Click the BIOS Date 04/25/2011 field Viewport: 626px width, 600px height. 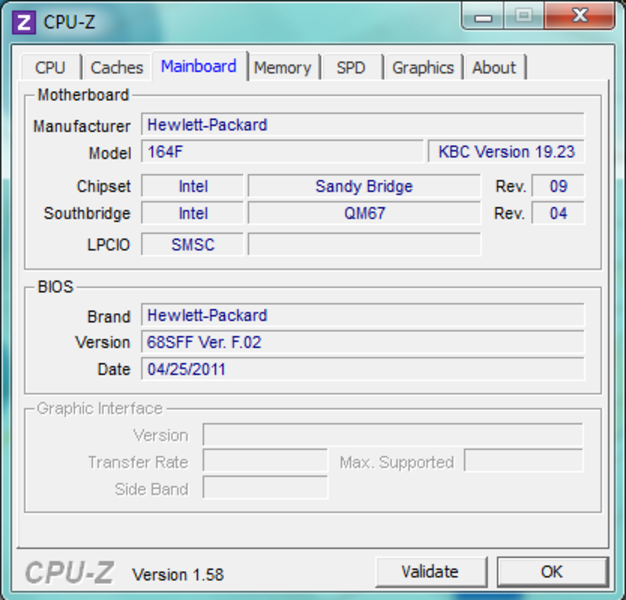click(x=363, y=369)
